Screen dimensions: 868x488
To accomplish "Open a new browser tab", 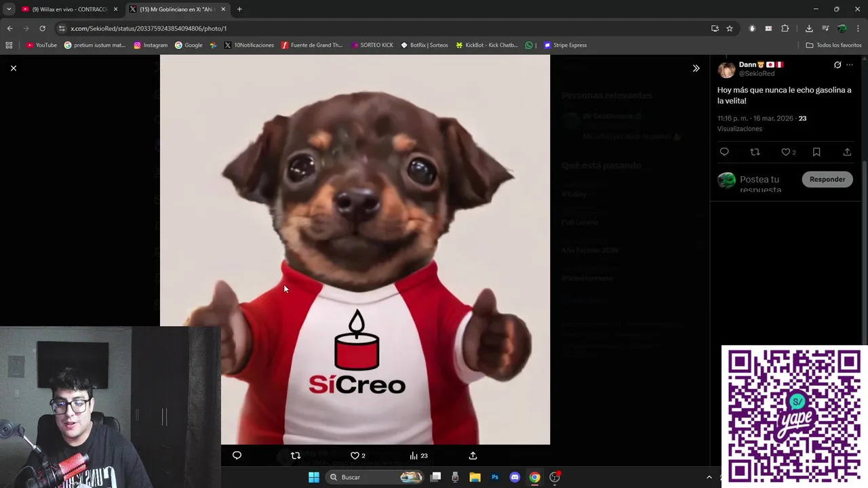I will (239, 9).
